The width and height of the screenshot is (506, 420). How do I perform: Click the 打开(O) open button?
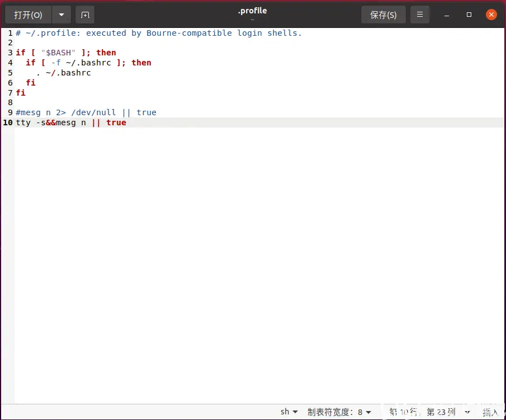pyautogui.click(x=28, y=15)
